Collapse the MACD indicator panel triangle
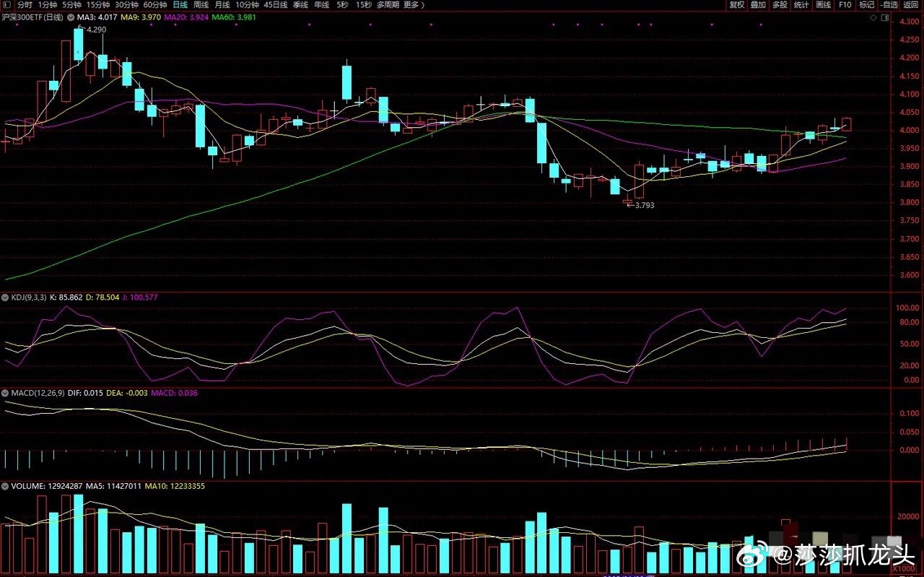The height and width of the screenshot is (577, 924). (6, 393)
